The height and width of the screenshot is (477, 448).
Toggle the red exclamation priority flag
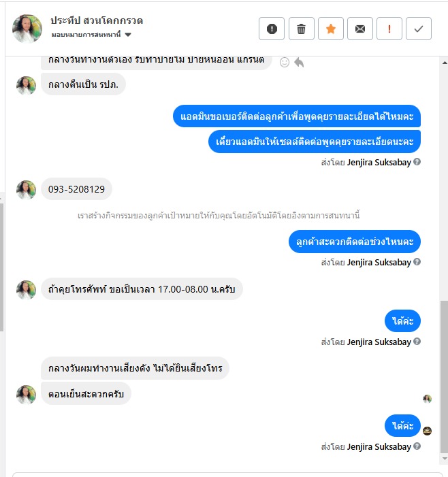pos(389,29)
